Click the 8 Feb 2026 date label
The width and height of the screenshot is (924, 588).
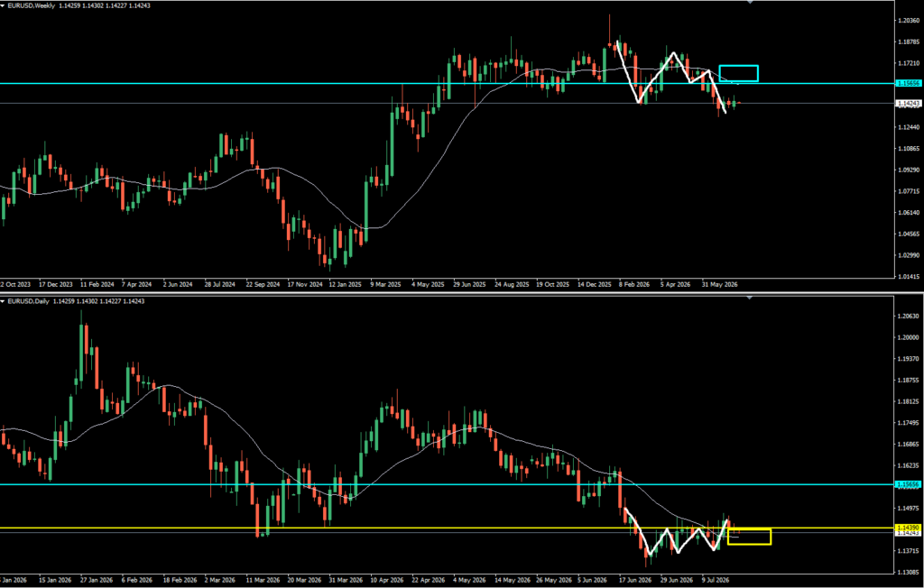point(633,284)
